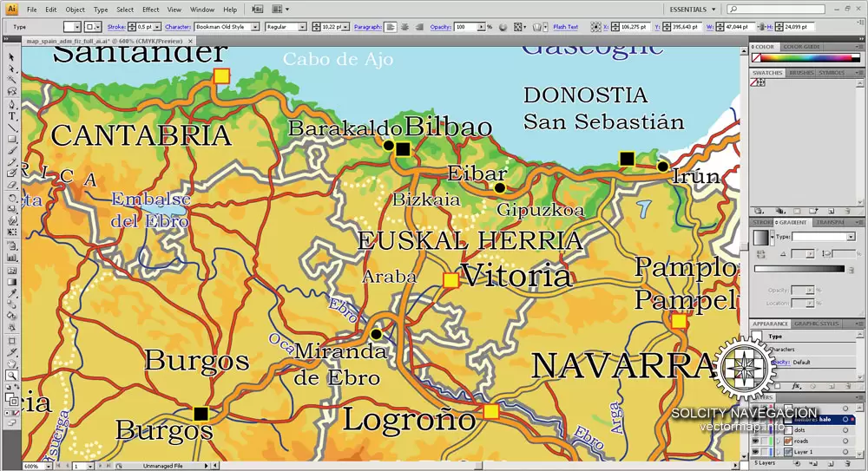Open the File menu

point(32,10)
